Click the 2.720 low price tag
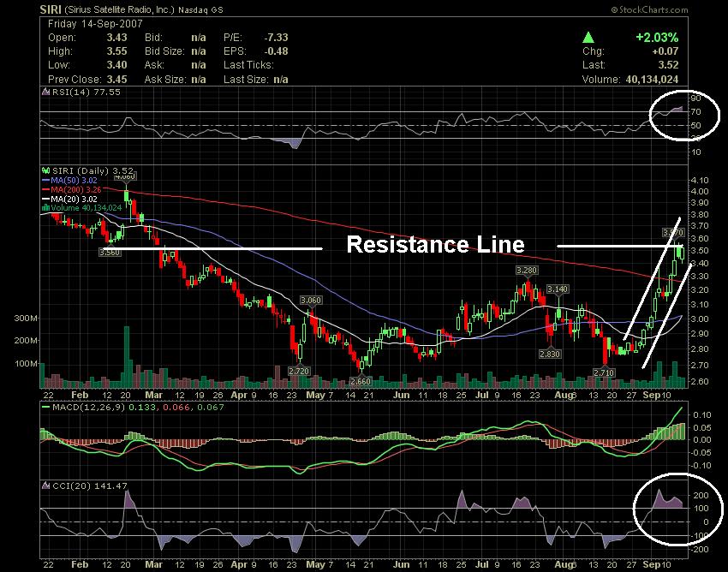Screen dimensions: 728x572 [299, 371]
